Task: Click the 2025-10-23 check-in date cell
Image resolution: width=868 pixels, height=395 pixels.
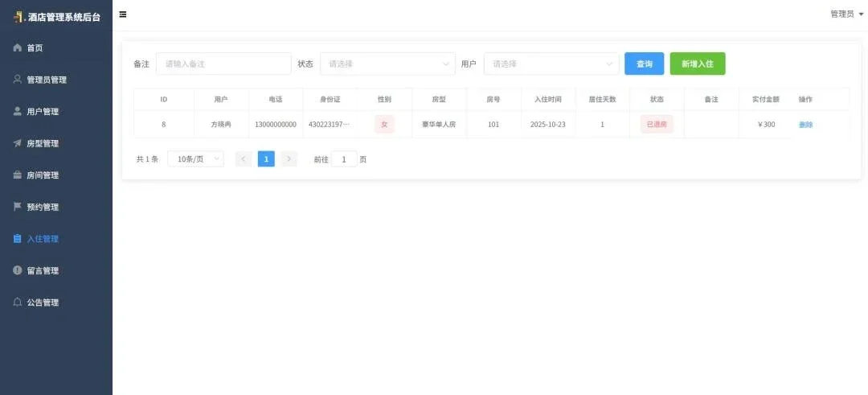Action: tap(548, 124)
